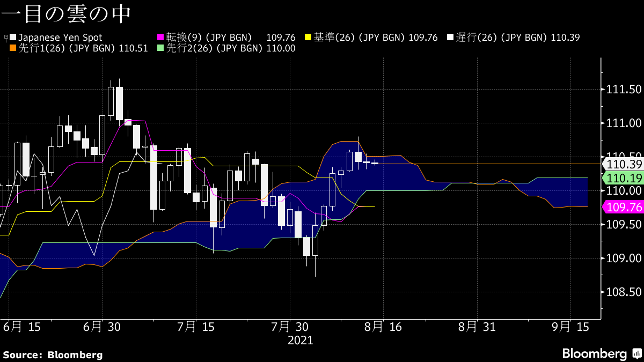Screen dimensions: 644x362
Task: Click the 110.00 value after 先行2(26)
Action: pos(281,48)
